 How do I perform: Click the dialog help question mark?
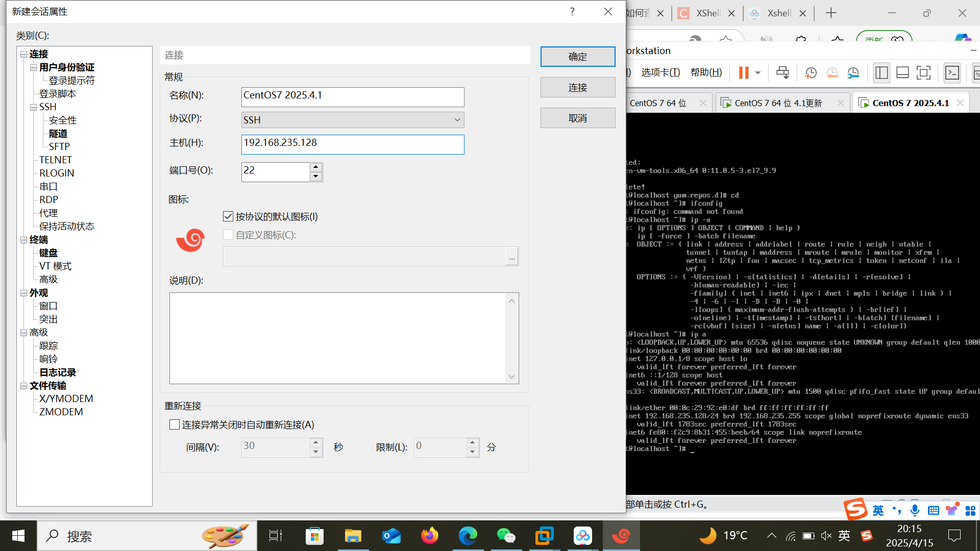572,11
